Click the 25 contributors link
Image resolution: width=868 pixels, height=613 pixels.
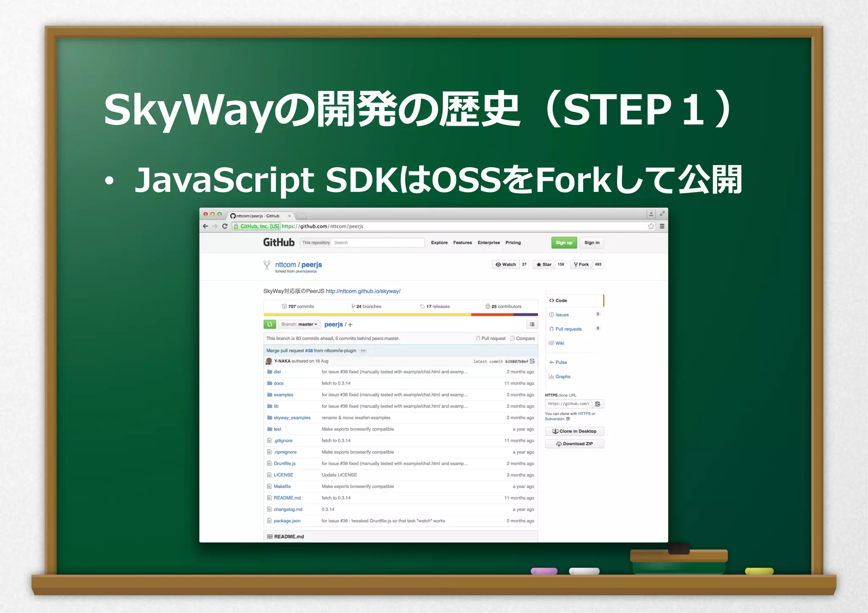[x=504, y=306]
